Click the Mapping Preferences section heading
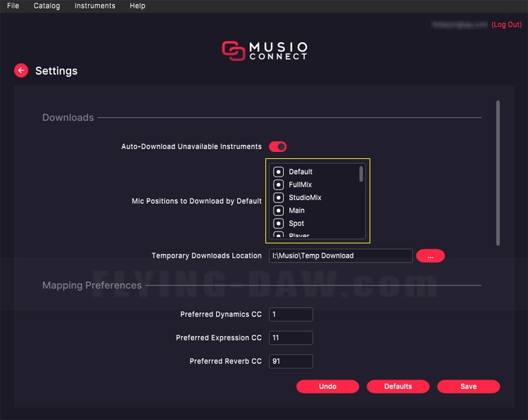 [92, 286]
